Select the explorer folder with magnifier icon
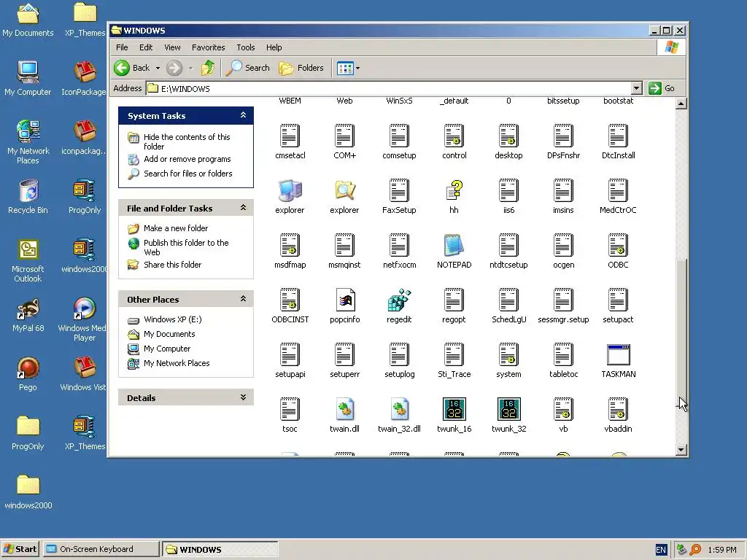Image resolution: width=747 pixels, height=560 pixels. [x=344, y=190]
